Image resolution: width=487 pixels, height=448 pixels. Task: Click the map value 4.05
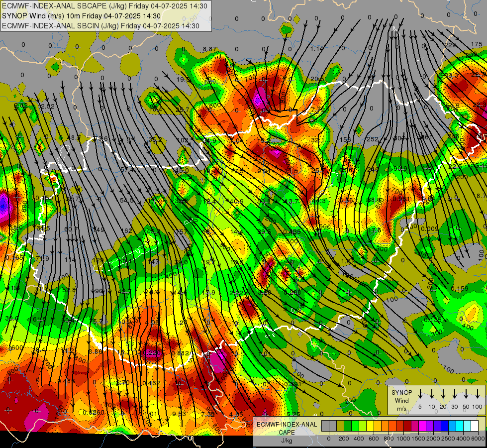coord(236,414)
